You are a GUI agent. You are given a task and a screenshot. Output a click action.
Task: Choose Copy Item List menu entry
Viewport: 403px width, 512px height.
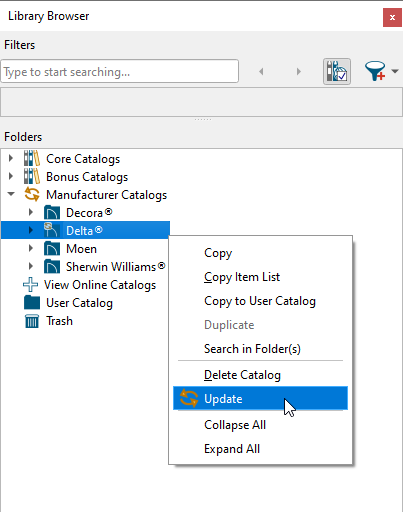pyautogui.click(x=260, y=277)
